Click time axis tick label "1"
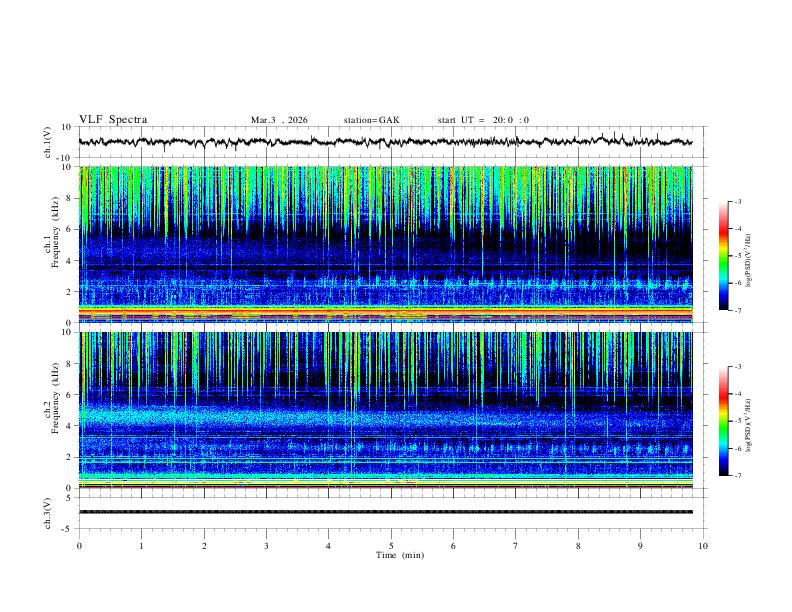The height and width of the screenshot is (612, 792). coord(141,546)
